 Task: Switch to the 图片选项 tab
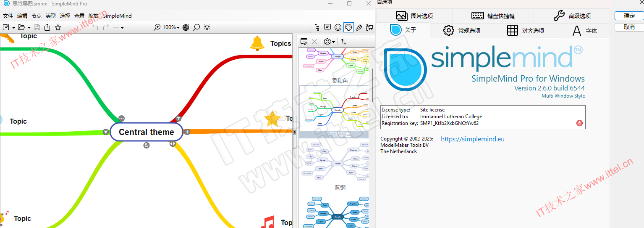pyautogui.click(x=414, y=16)
